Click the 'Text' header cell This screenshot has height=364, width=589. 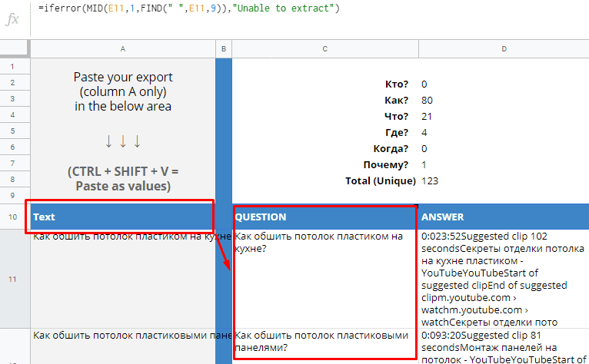[x=123, y=217]
